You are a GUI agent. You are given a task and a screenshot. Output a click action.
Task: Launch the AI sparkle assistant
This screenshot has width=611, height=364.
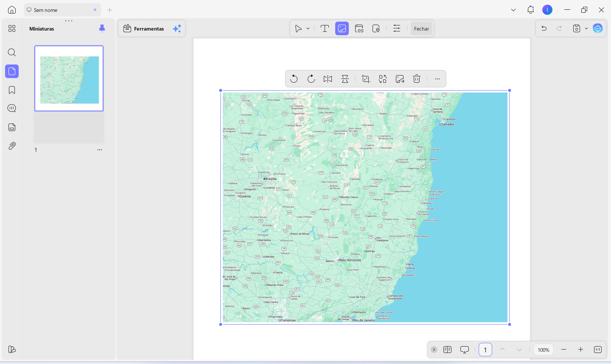click(177, 29)
